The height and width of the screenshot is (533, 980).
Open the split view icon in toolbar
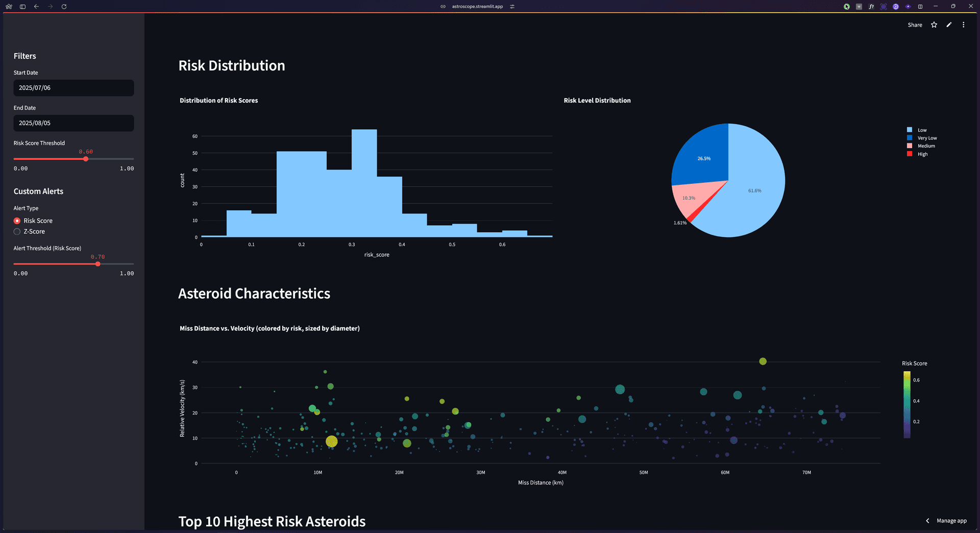tap(920, 7)
